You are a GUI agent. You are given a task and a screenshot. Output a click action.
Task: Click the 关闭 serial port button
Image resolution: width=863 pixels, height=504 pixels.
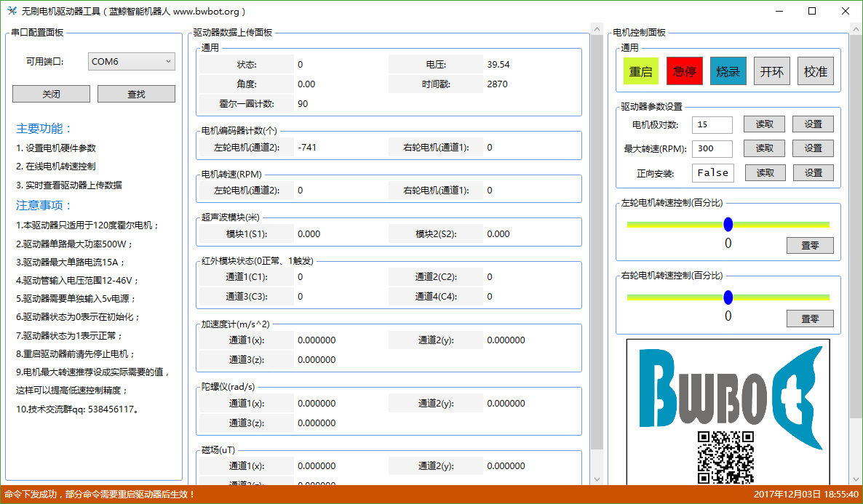[51, 94]
